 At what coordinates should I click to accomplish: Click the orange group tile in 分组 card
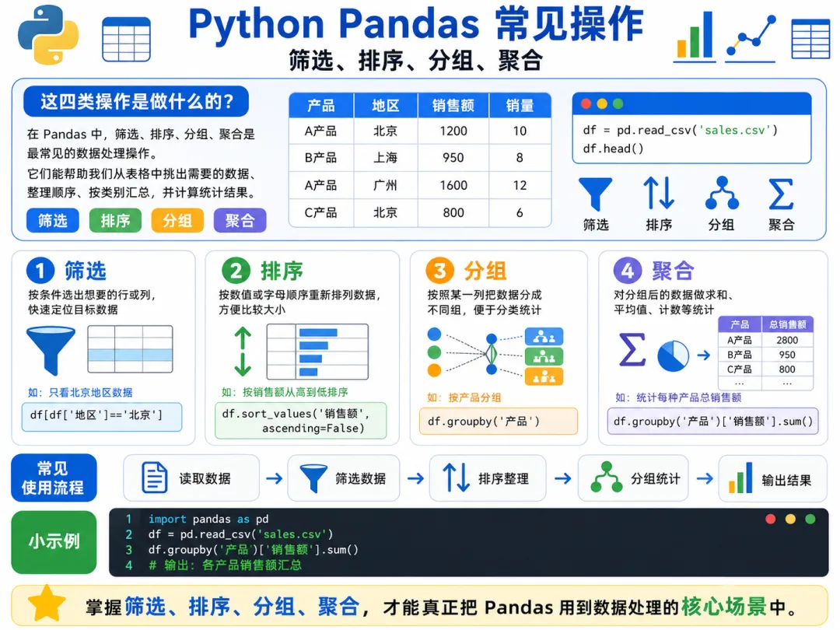(544, 376)
